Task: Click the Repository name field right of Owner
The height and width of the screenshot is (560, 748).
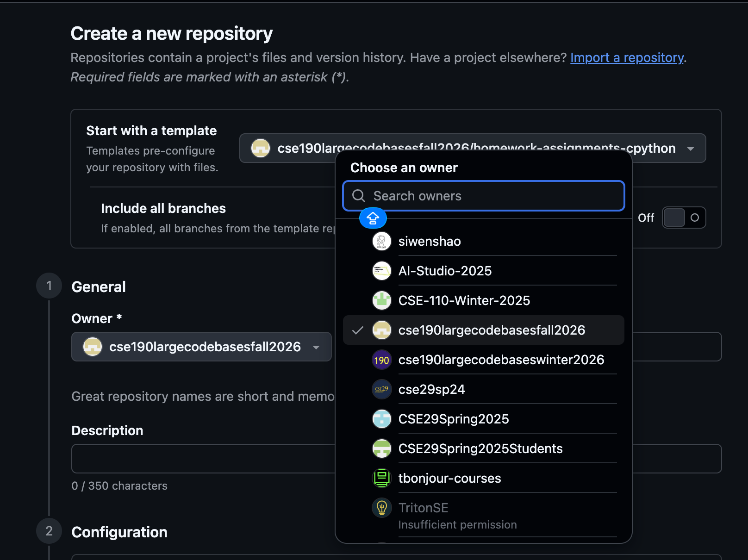Action: tap(677, 347)
